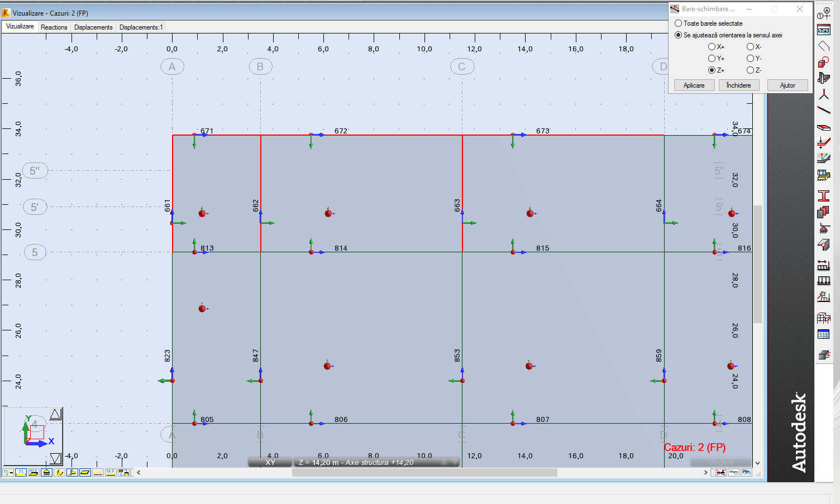Click the node numbers display icon
Image resolution: width=840 pixels, height=504 pixels.
coord(8,472)
